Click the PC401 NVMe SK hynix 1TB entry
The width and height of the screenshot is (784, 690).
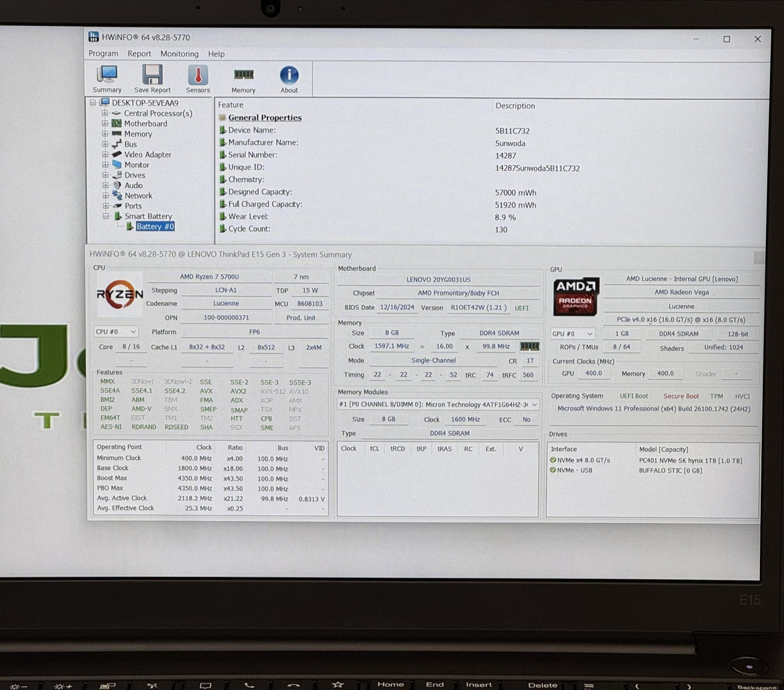click(x=690, y=461)
